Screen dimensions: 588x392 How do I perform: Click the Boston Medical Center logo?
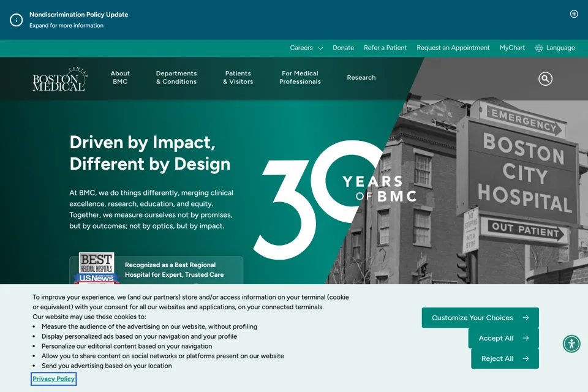tap(60, 79)
